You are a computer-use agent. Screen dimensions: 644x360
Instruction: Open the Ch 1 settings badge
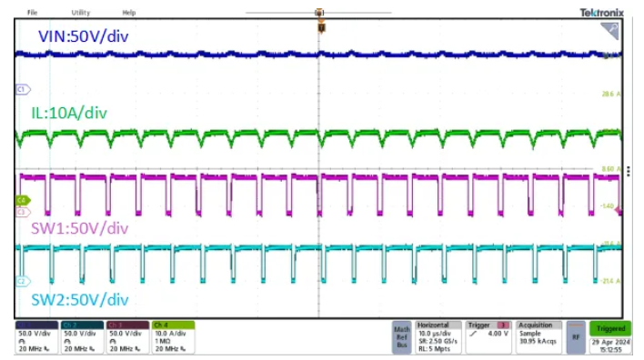click(x=37, y=337)
